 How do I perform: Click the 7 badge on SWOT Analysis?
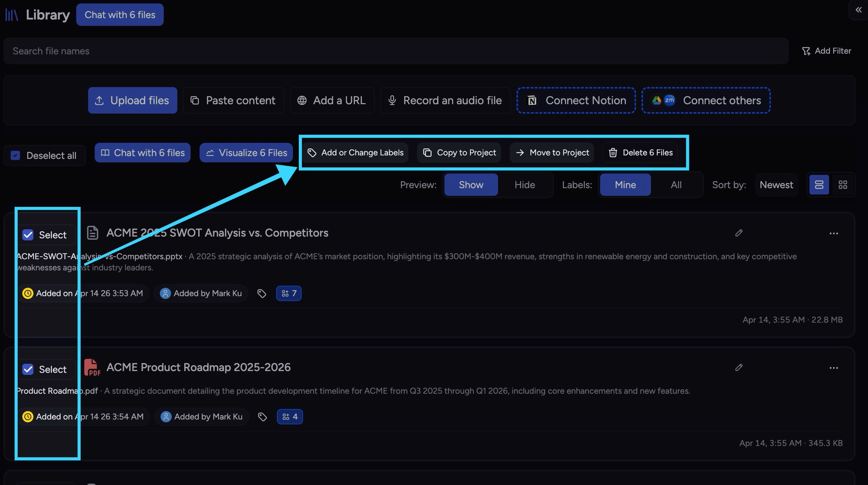pos(289,293)
